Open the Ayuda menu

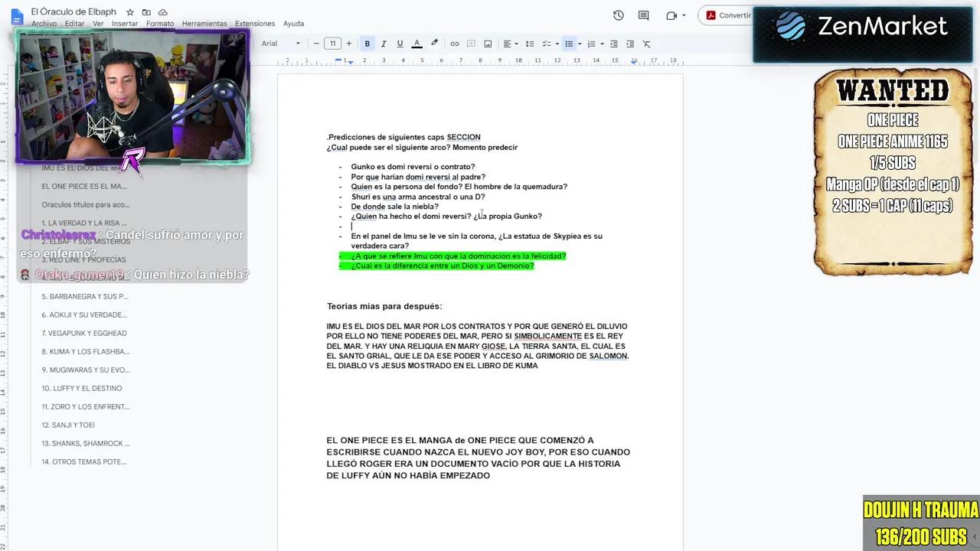point(293,24)
